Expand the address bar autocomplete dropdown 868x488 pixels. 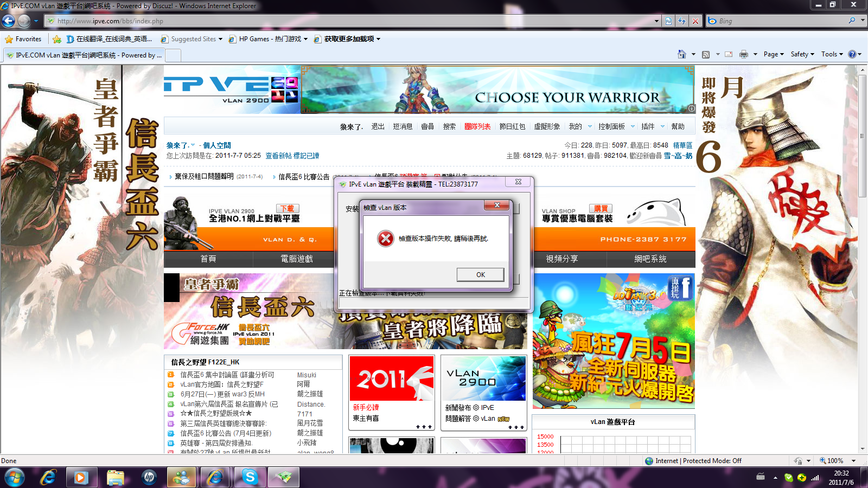(x=657, y=21)
